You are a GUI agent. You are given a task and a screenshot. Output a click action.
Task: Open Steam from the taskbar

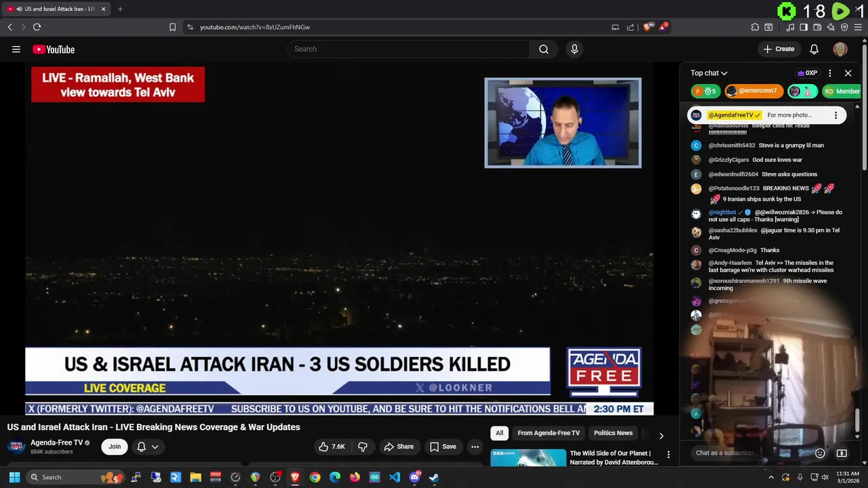(x=434, y=477)
